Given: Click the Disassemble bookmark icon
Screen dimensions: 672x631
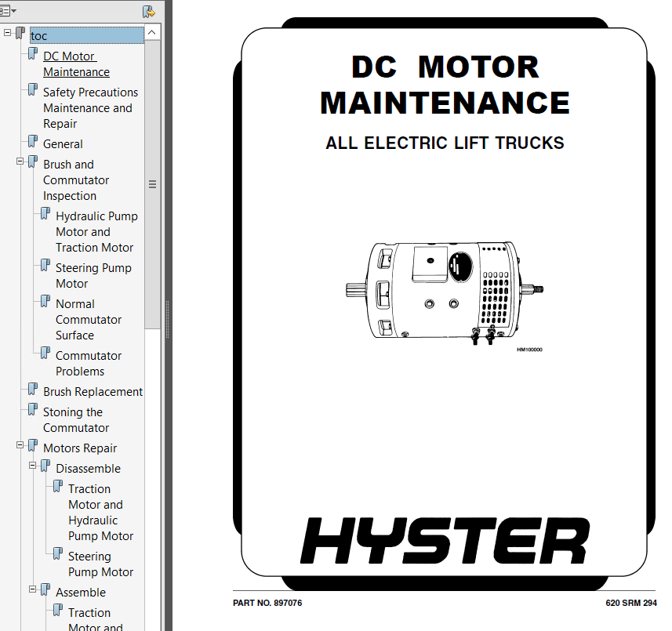Looking at the screenshot, I should coord(45,466).
